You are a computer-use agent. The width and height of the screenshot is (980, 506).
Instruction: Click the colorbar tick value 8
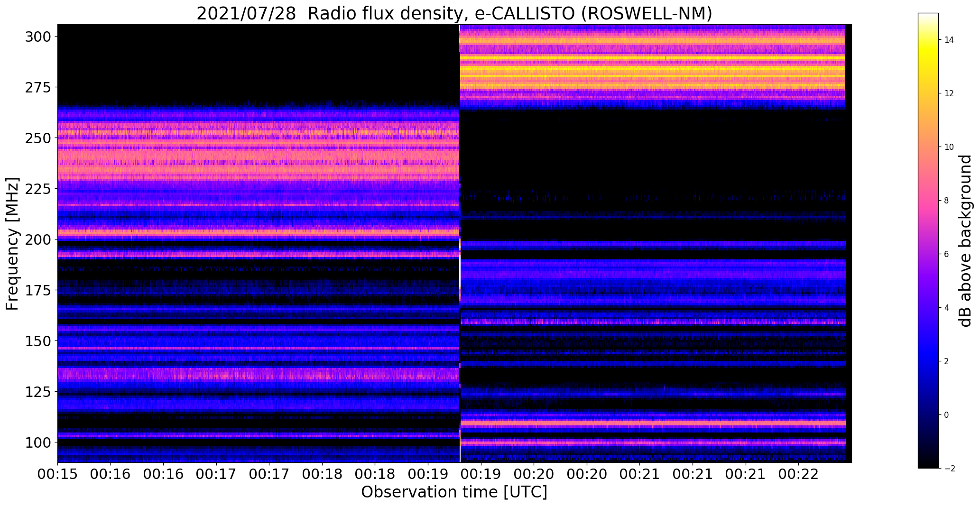(947, 201)
